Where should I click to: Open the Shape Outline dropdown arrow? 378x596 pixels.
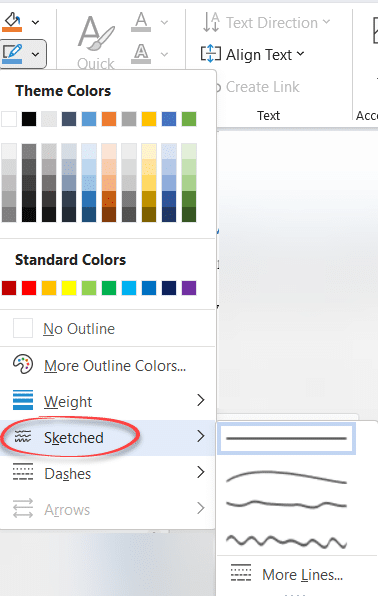pos(35,54)
